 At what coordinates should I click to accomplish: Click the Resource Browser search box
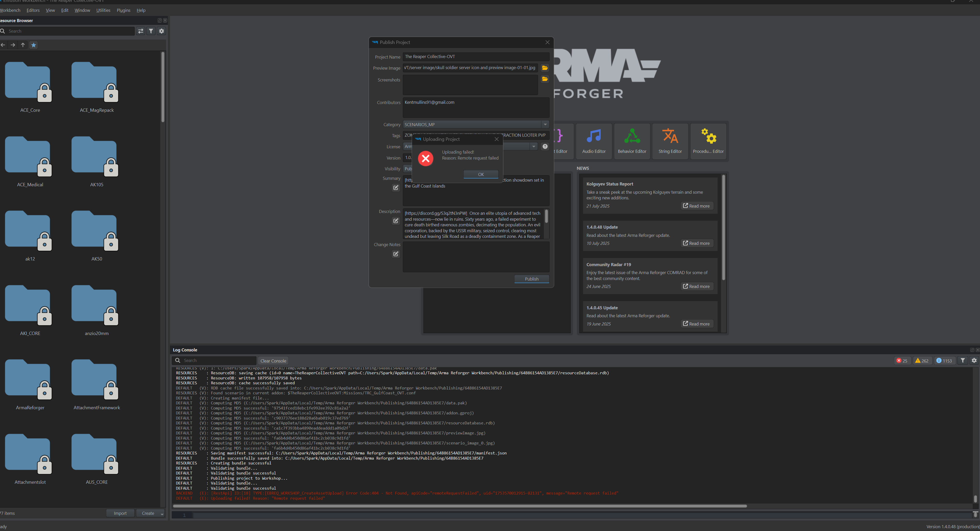pos(67,31)
